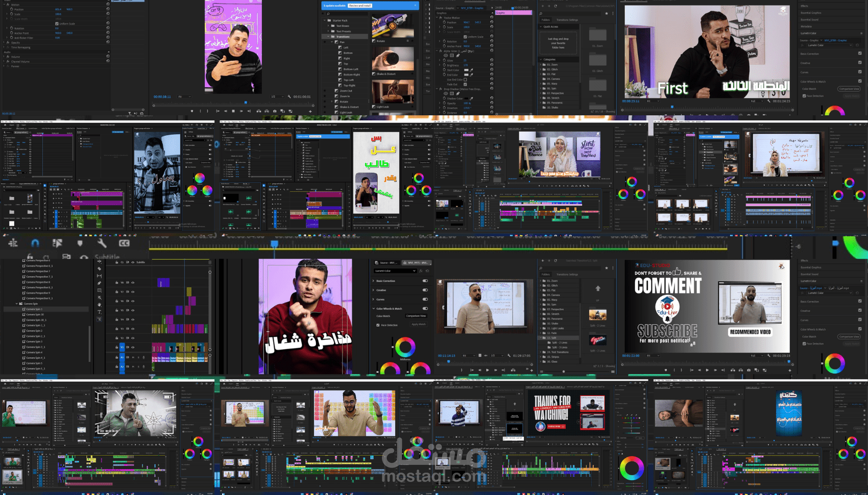
Task: Play the source monitor at timecode 00:11:14:13
Action: tap(487, 370)
